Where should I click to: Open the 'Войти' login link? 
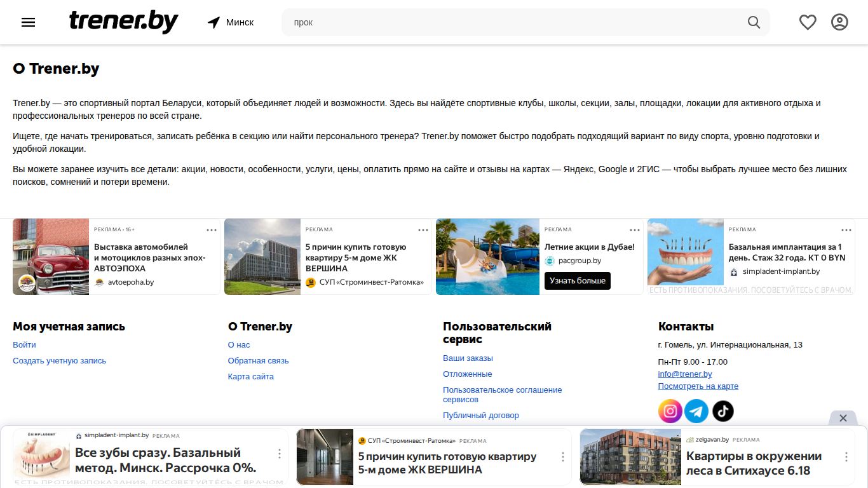coord(24,344)
